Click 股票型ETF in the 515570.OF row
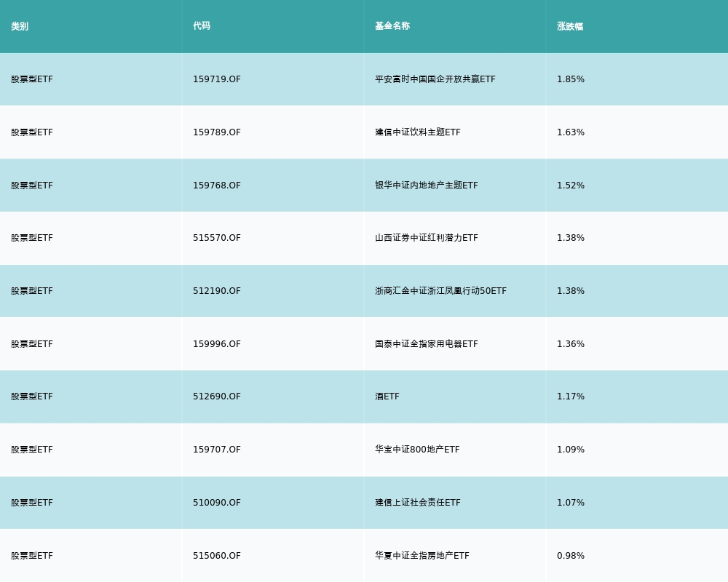 32,238
